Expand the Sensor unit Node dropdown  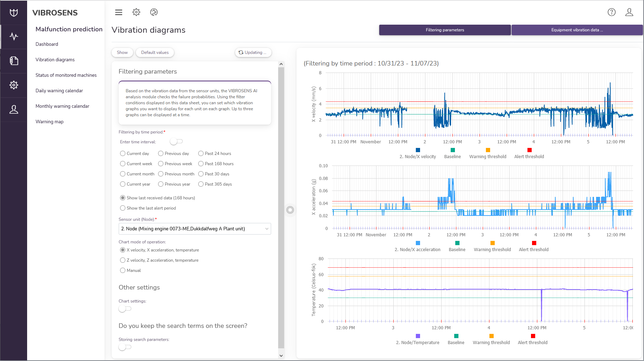[x=195, y=229]
